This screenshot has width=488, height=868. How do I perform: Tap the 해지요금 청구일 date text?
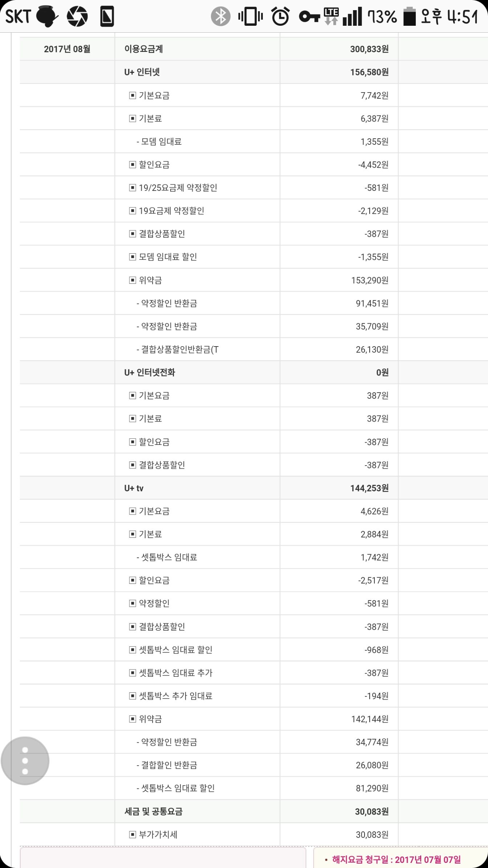[396, 860]
